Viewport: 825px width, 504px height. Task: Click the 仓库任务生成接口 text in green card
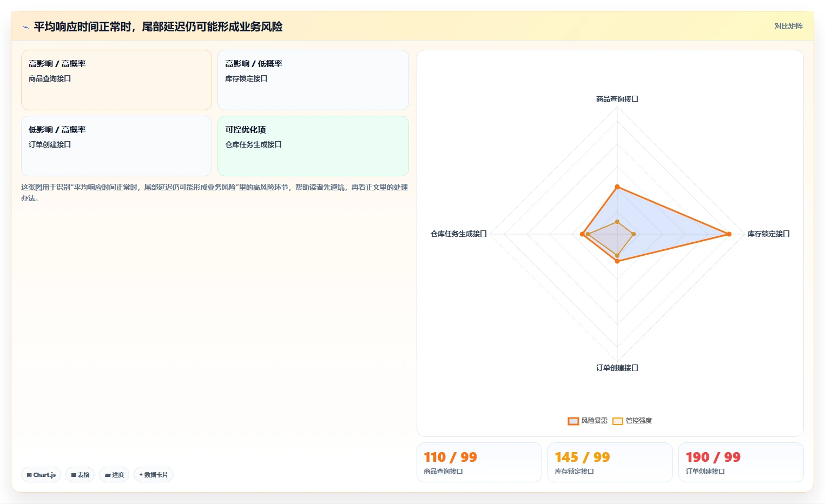tap(253, 144)
